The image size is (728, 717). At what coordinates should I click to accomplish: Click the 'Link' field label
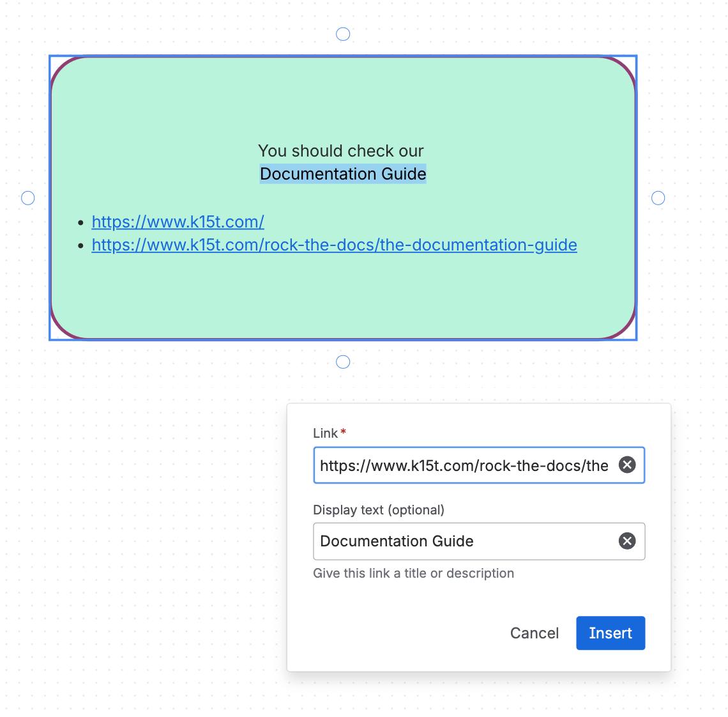pyautogui.click(x=325, y=433)
